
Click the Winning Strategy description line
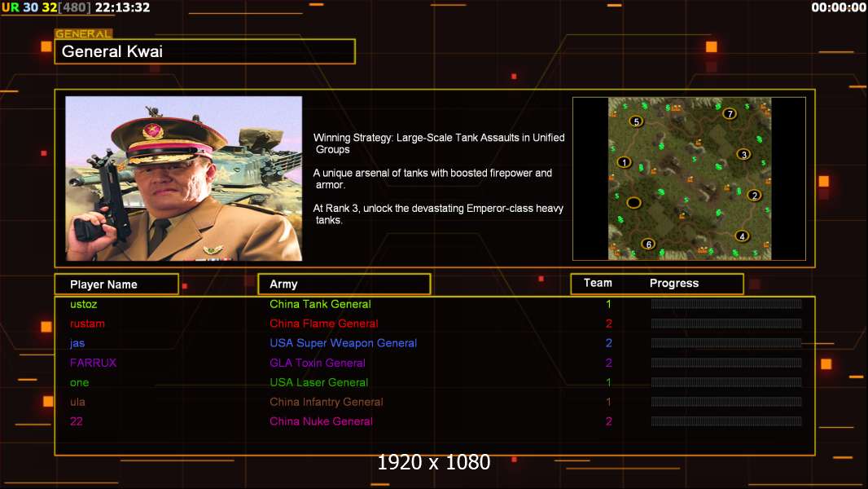[439, 143]
